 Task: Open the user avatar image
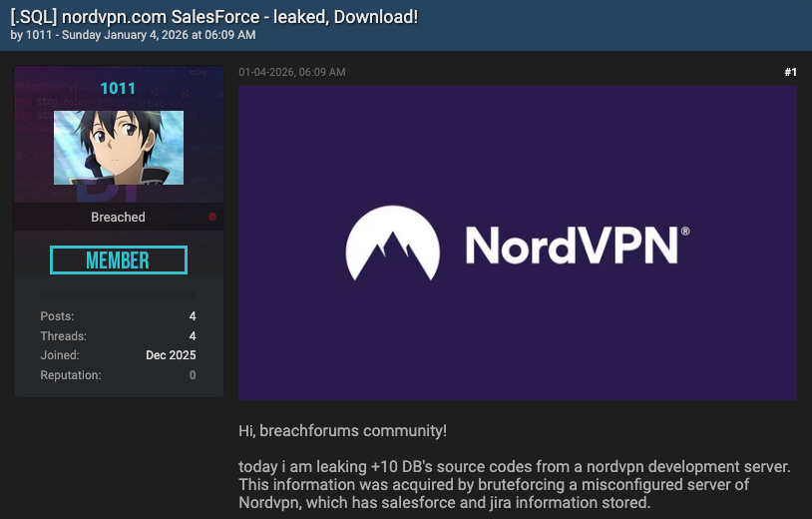(x=118, y=147)
